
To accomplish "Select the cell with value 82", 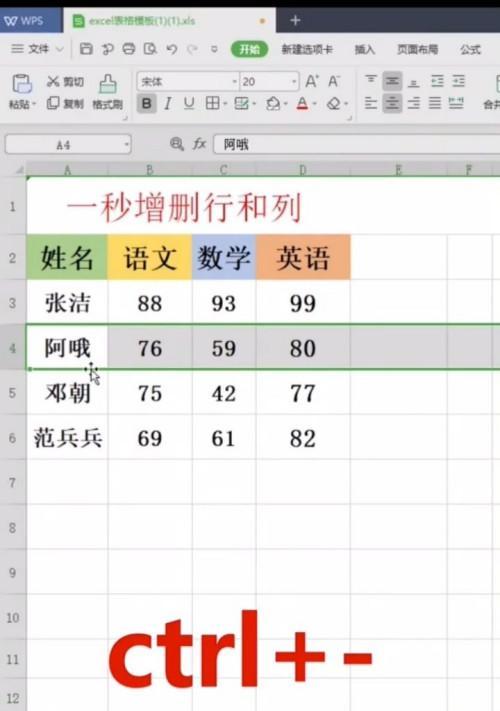I will 303,438.
